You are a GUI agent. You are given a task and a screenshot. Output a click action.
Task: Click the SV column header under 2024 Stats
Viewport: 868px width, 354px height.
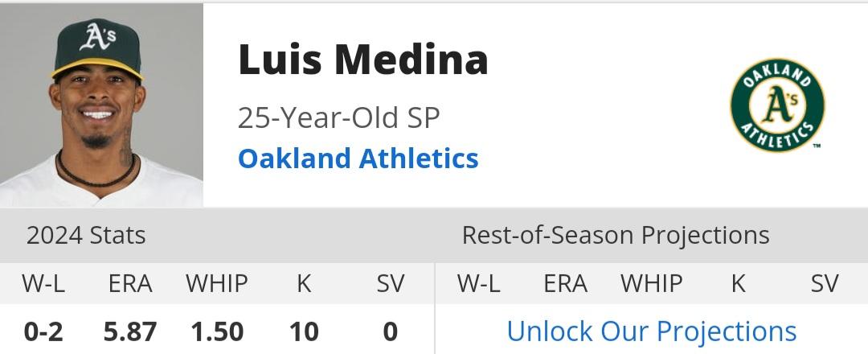391,283
